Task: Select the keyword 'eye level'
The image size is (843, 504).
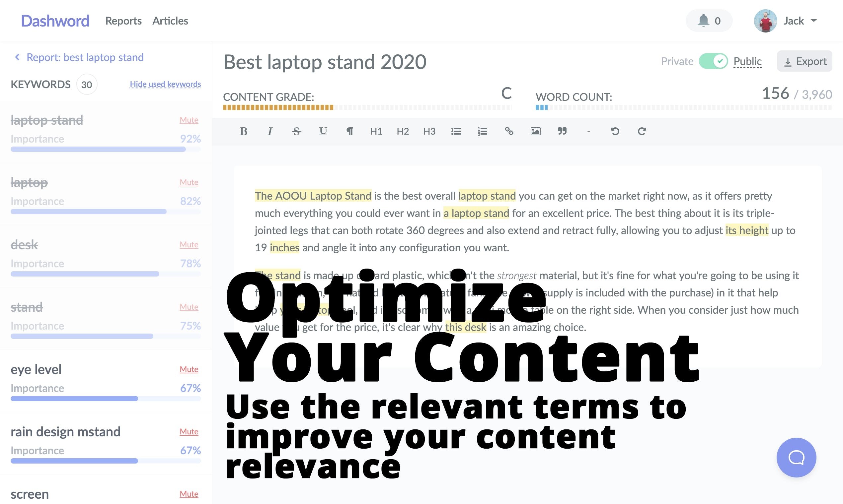Action: (x=36, y=369)
